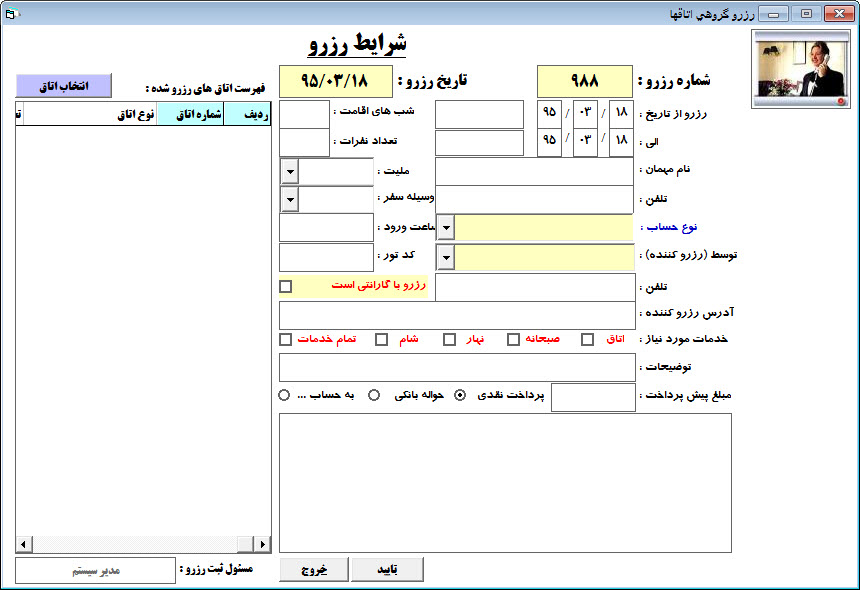Viewport: 860px width, 590px height.
Task: Click the room list's right scroll arrow
Action: 263,544
